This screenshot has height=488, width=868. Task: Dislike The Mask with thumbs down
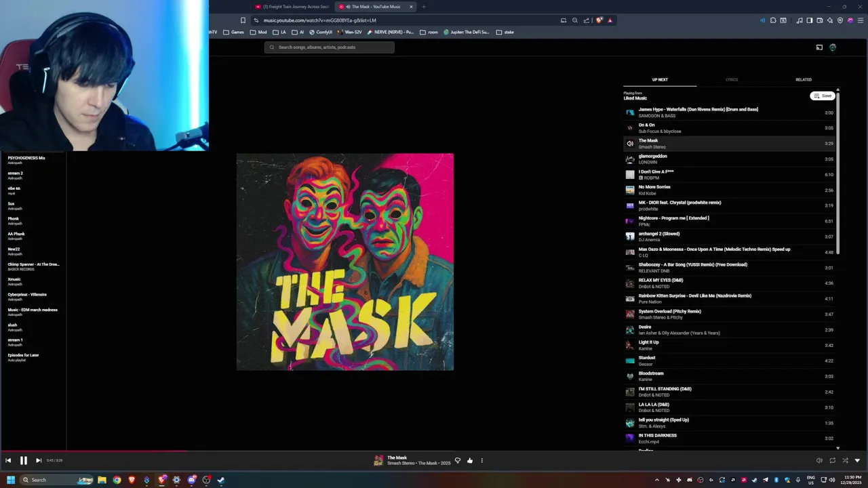click(458, 460)
